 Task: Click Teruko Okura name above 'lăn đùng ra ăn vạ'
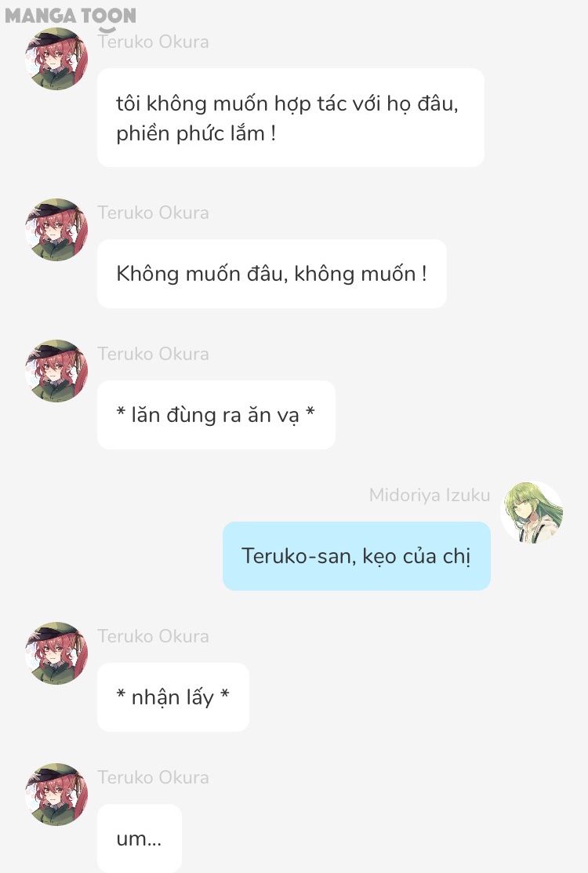pyautogui.click(x=154, y=354)
